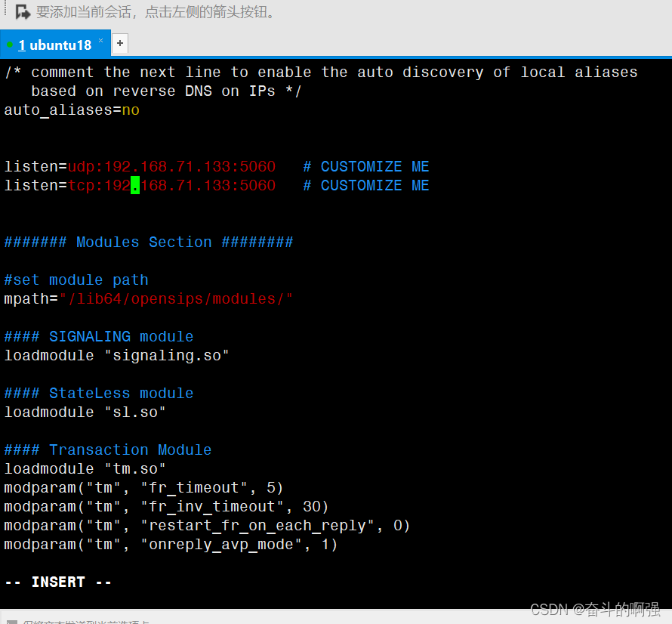This screenshot has height=624, width=672.
Task: Click the onreply_avp_mode modparam line
Action: [x=170, y=544]
